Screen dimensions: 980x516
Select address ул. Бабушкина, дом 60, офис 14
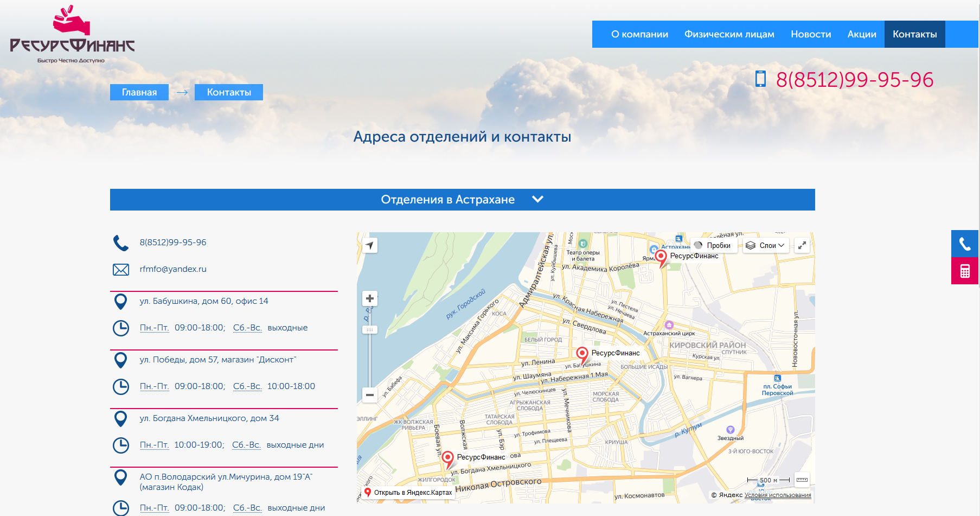(204, 301)
